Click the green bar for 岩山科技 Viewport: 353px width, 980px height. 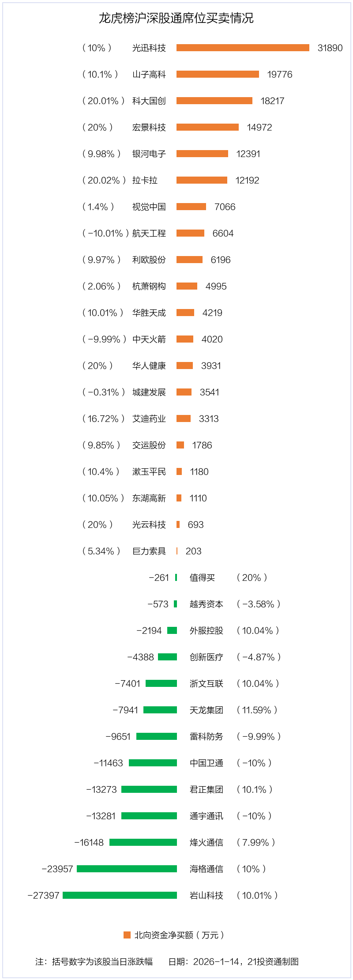[x=120, y=895]
